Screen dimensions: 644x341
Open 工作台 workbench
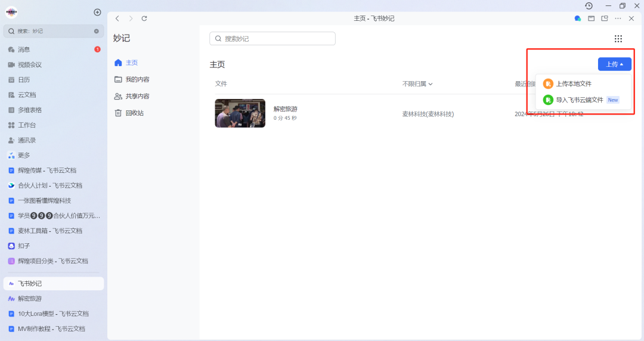coord(54,125)
